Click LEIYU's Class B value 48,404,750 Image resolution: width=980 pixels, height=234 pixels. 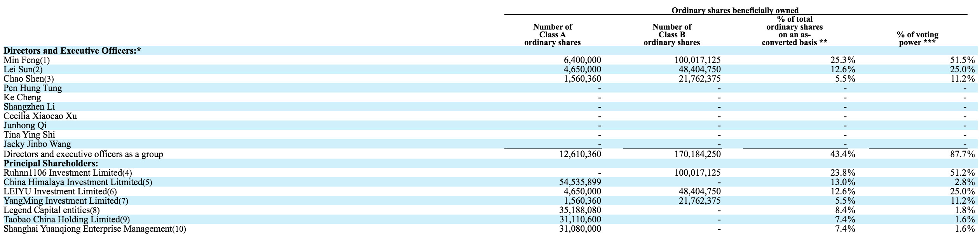699,192
